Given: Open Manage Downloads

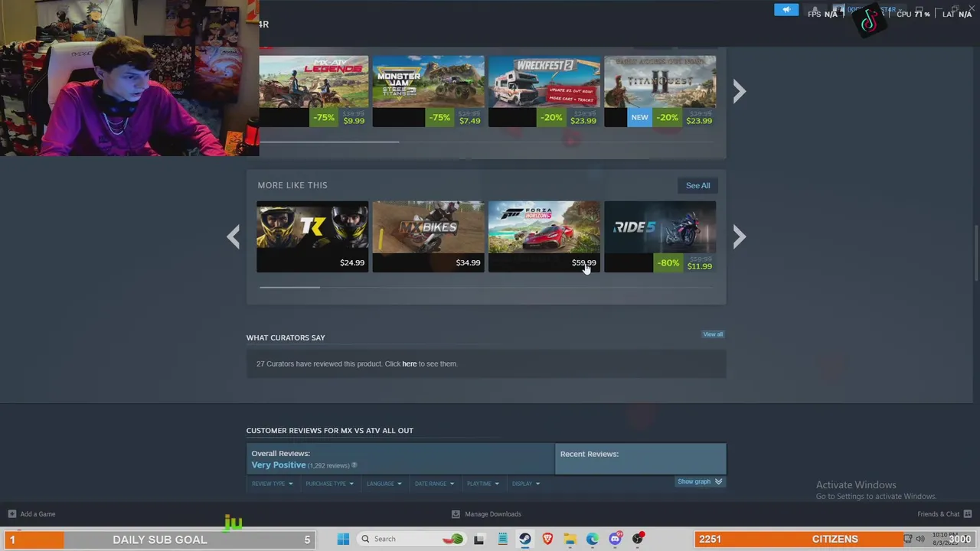Looking at the screenshot, I should (x=486, y=514).
